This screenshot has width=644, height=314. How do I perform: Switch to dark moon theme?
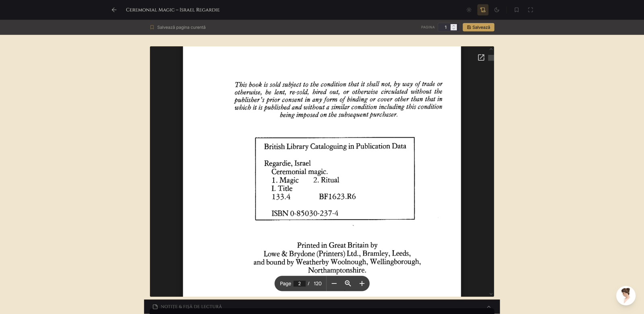(497, 10)
